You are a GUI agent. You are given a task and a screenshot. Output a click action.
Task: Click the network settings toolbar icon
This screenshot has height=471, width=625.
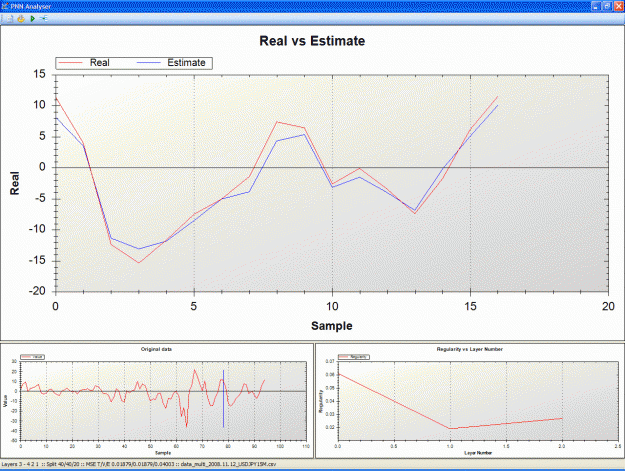pyautogui.click(x=43, y=19)
